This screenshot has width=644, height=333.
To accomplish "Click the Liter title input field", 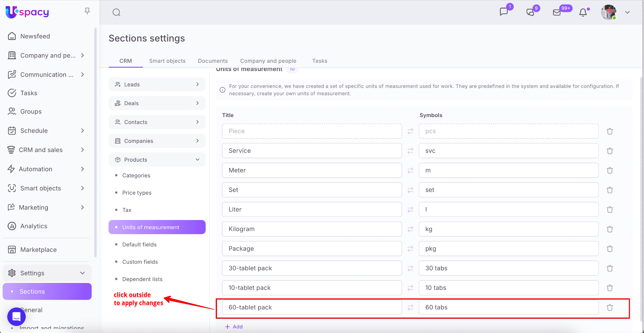I will click(312, 209).
